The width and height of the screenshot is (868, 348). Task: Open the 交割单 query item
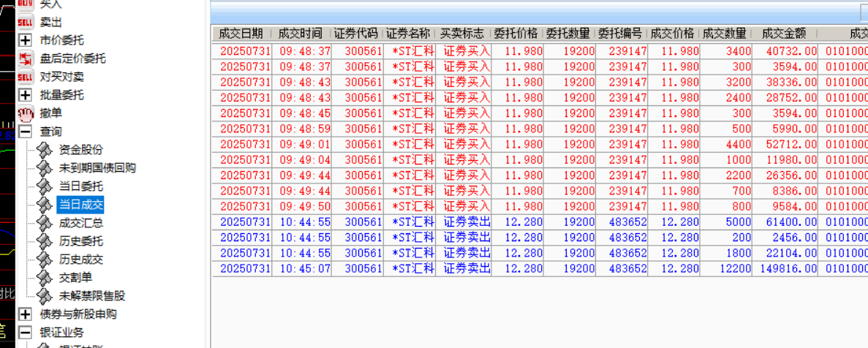[75, 278]
